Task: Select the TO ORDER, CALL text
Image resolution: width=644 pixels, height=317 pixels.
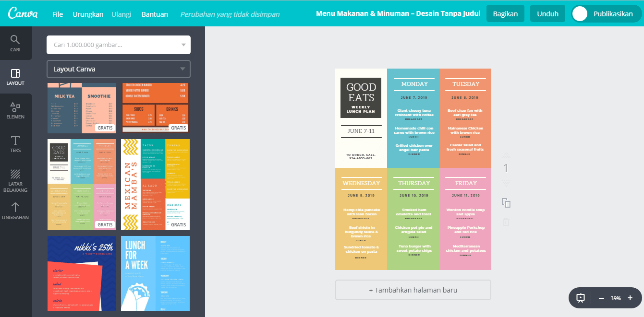Action: pyautogui.click(x=361, y=156)
